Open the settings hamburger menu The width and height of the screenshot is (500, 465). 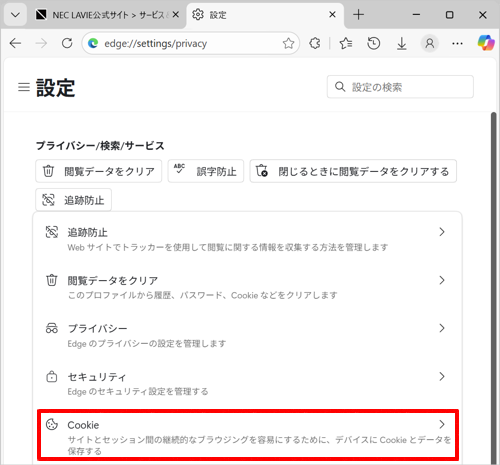point(24,87)
